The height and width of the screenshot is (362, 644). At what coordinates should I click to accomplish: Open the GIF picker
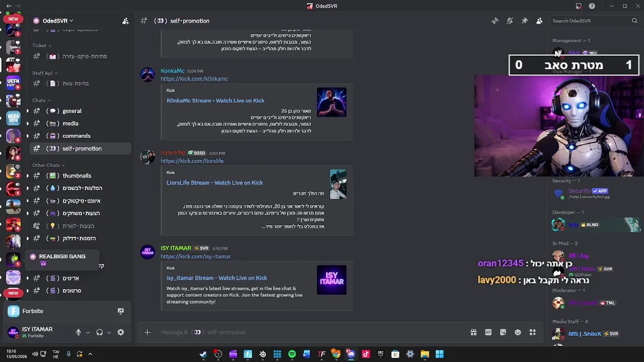(x=488, y=332)
